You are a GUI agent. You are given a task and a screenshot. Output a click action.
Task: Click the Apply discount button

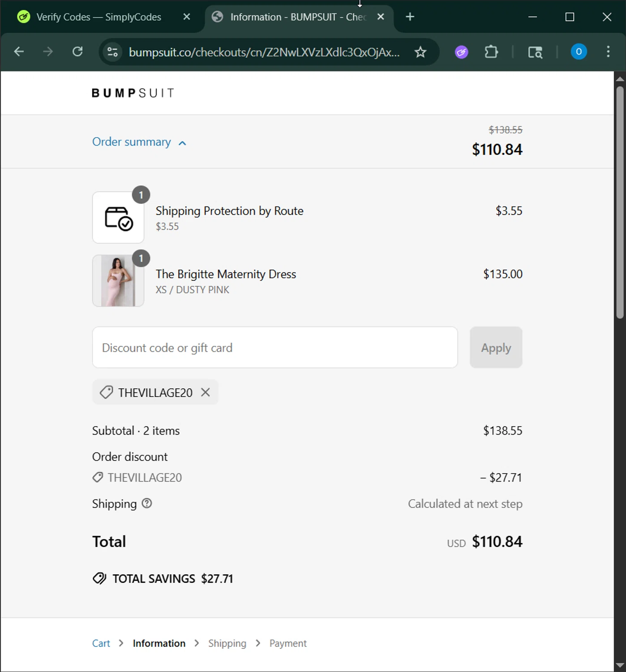click(496, 348)
